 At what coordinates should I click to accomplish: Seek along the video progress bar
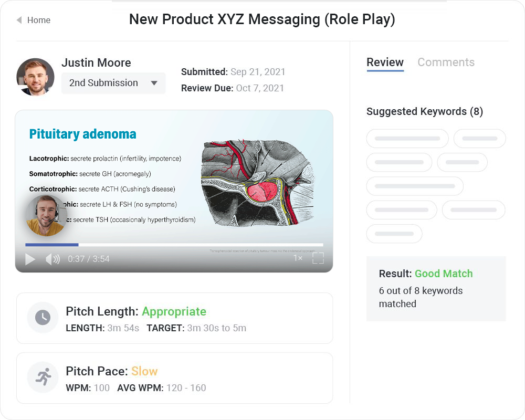coord(174,245)
